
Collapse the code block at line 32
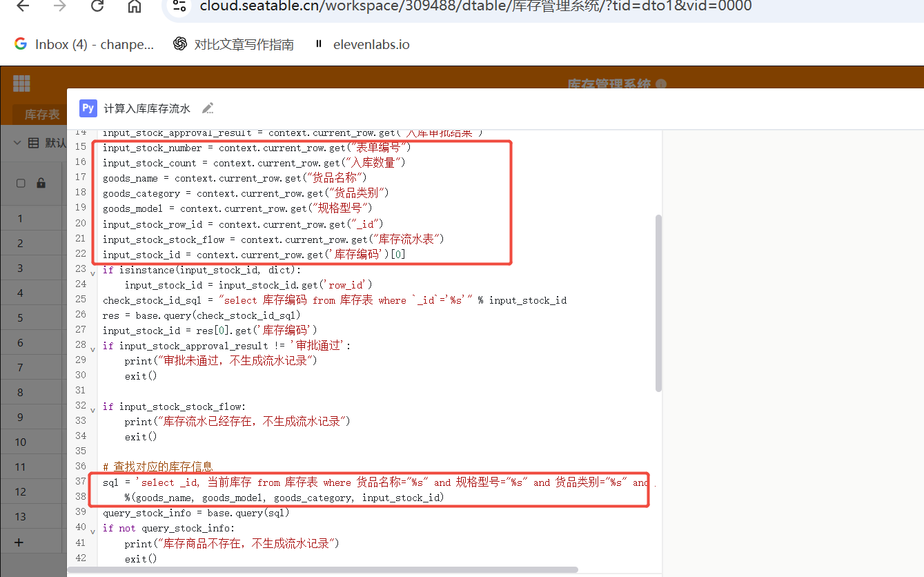(93, 411)
